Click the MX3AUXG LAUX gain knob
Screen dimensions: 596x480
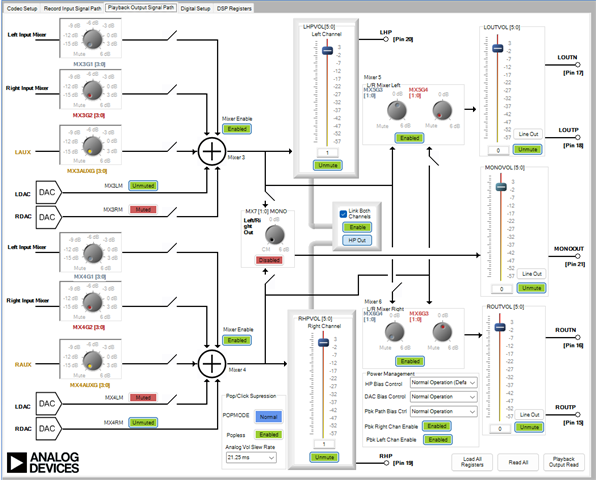tap(92, 146)
